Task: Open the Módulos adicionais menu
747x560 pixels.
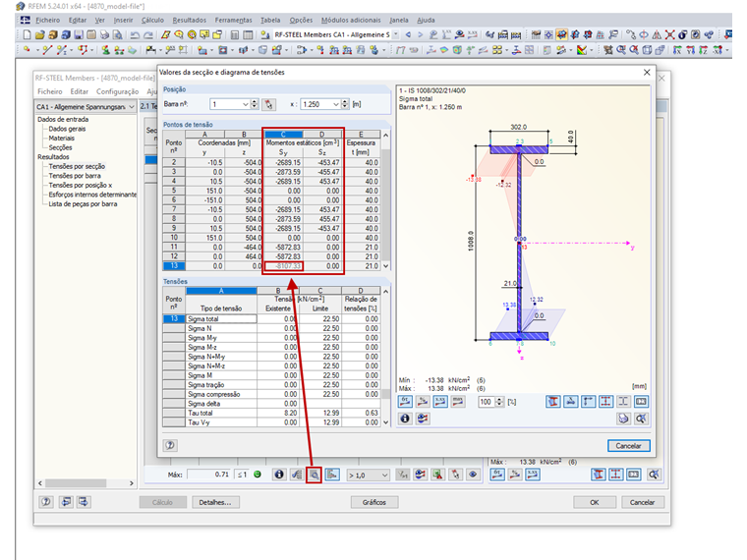Action: point(351,20)
